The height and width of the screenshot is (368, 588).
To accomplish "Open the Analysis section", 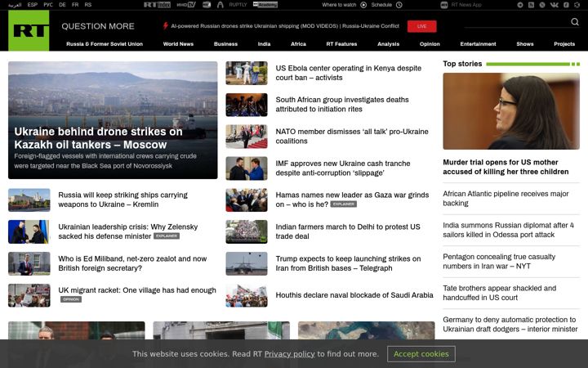I will click(x=389, y=44).
